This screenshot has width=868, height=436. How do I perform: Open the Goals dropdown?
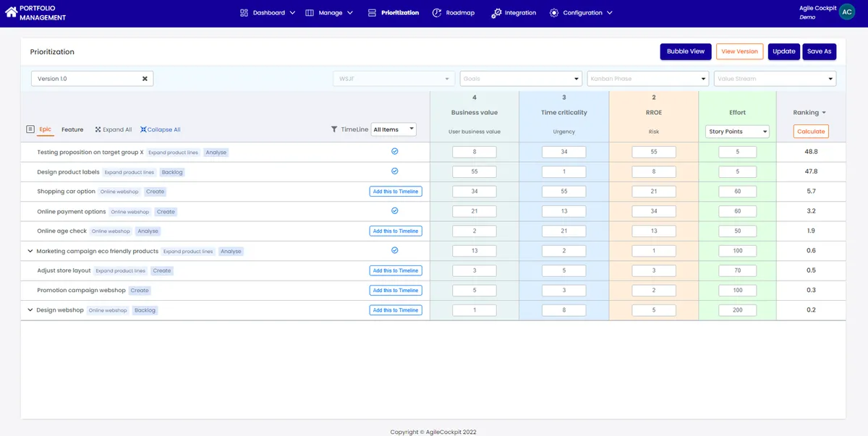tap(521, 78)
